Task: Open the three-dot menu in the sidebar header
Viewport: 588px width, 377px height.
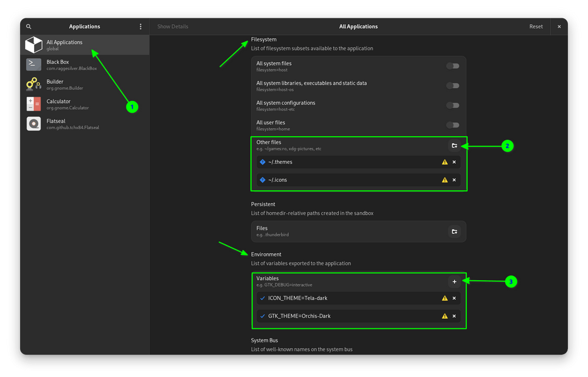Action: (140, 26)
